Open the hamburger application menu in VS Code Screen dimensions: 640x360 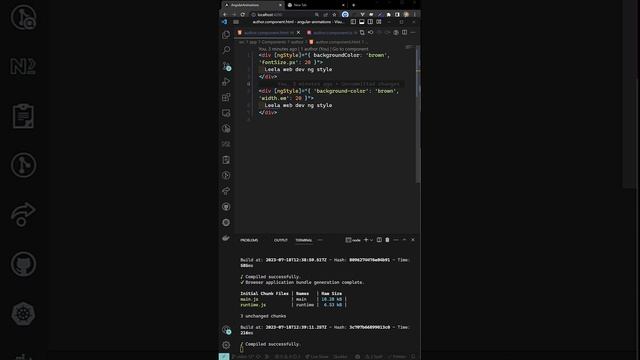236,22
